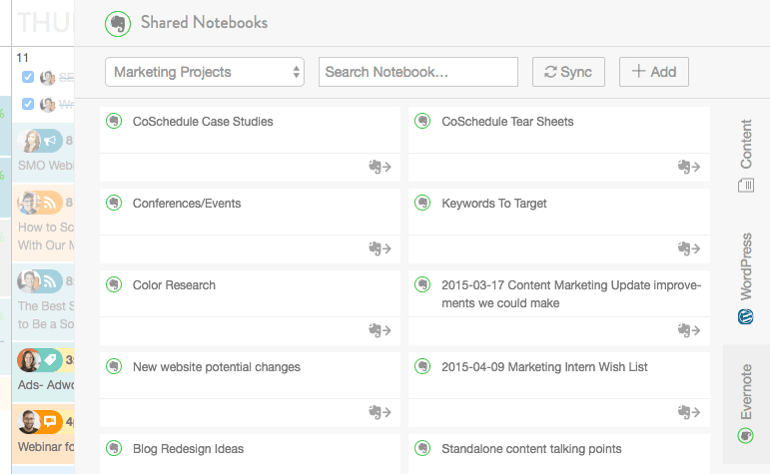770x474 pixels.
Task: Switch to the WordPress side tab
Action: click(x=746, y=278)
